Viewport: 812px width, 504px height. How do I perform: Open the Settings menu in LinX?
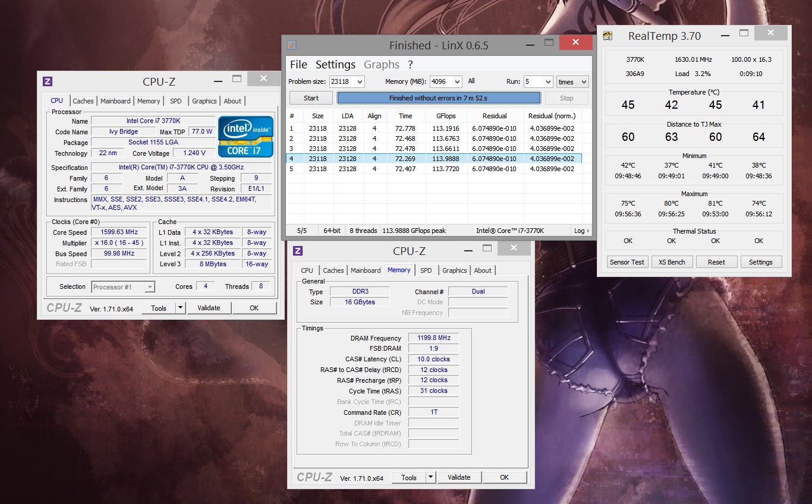pyautogui.click(x=335, y=64)
